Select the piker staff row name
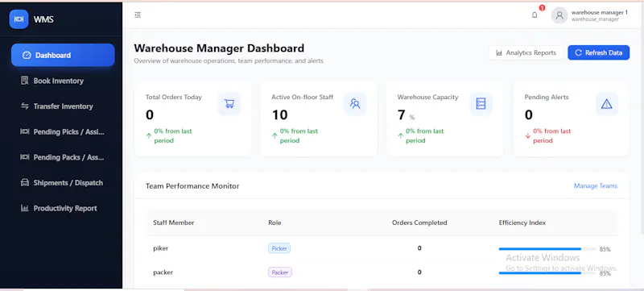Screen dimensions: 644x291 point(160,247)
